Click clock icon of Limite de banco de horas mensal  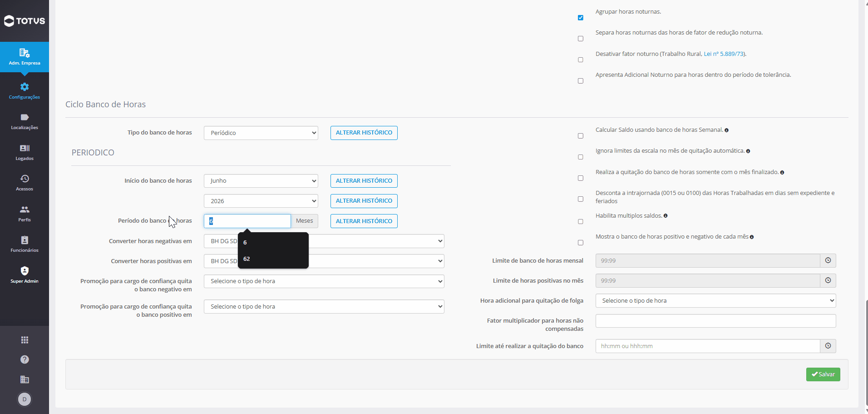pyautogui.click(x=828, y=260)
